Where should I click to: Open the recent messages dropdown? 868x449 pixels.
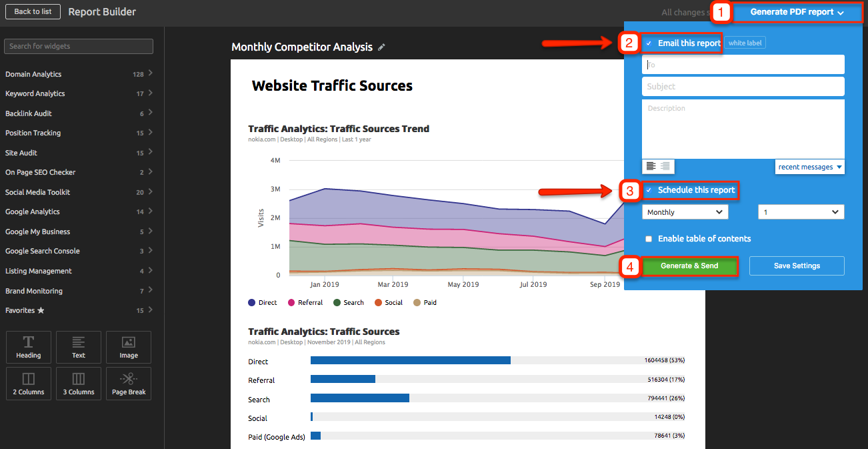(x=809, y=167)
